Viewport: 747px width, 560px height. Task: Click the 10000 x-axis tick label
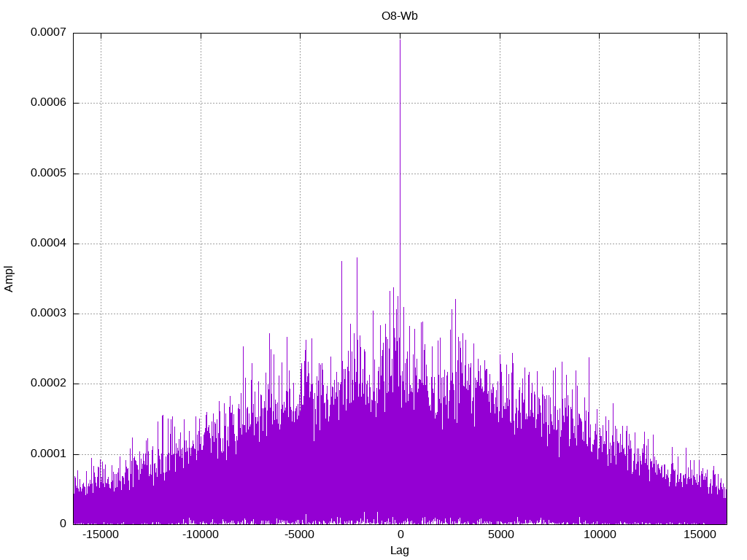click(600, 534)
